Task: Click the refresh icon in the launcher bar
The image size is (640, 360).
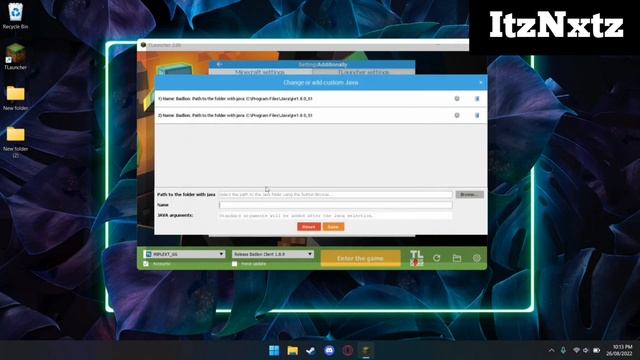Action: point(437,258)
